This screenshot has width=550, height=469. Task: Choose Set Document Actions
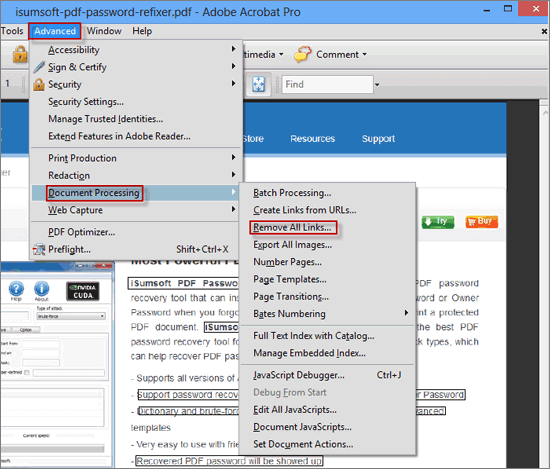[x=327, y=444]
